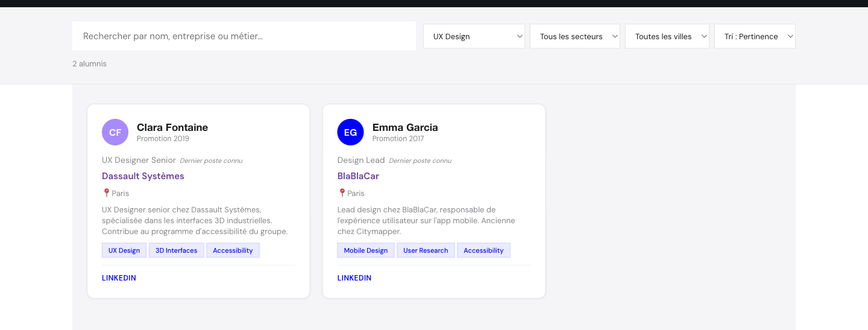Screen dimensions: 868x330
Task: Open the Tri : Pertinence sort dropdown
Action: tap(755, 36)
